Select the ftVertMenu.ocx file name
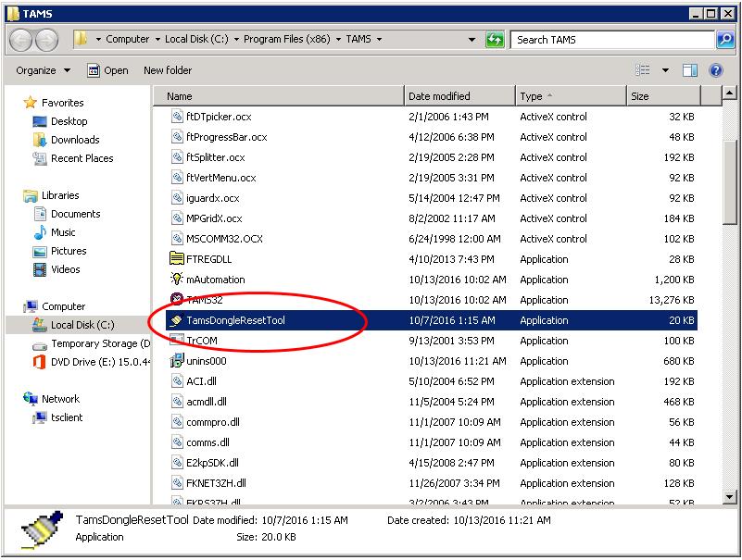The image size is (742, 560). pos(221,178)
